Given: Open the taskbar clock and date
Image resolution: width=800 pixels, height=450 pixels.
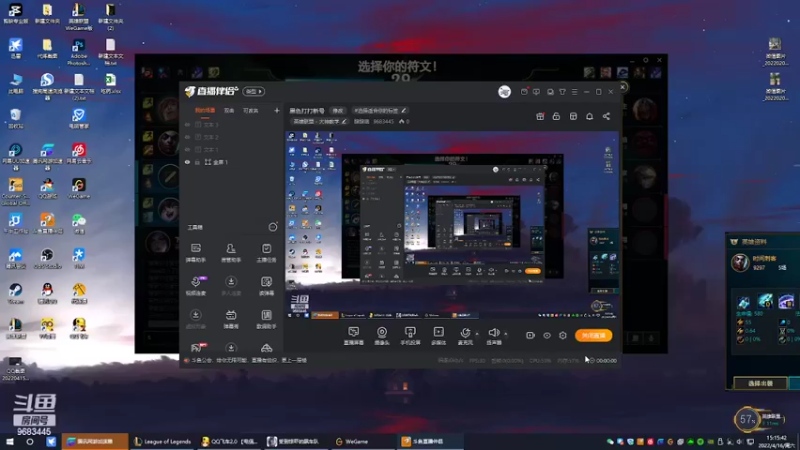Looking at the screenshot, I should [x=776, y=441].
